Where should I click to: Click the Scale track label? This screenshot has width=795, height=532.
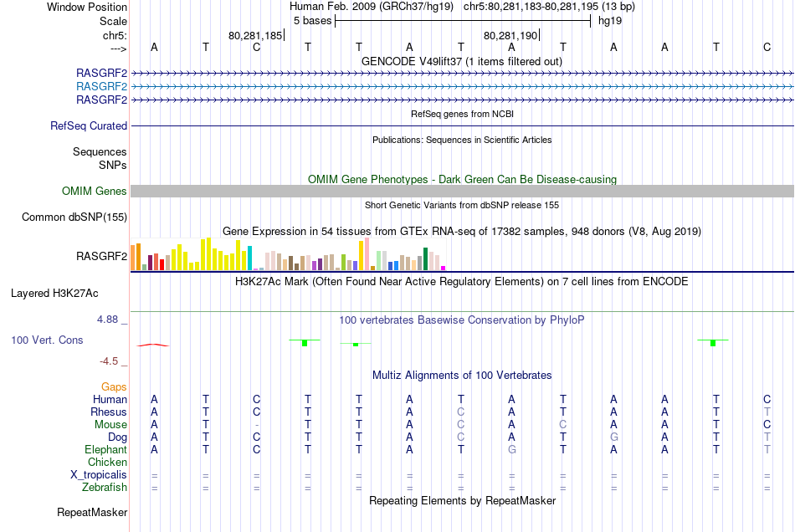[113, 21]
